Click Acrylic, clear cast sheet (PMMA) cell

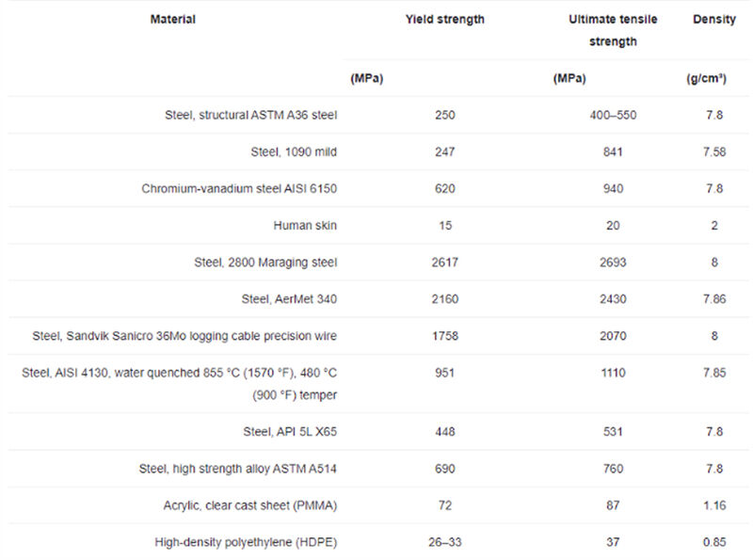pyautogui.click(x=250, y=505)
